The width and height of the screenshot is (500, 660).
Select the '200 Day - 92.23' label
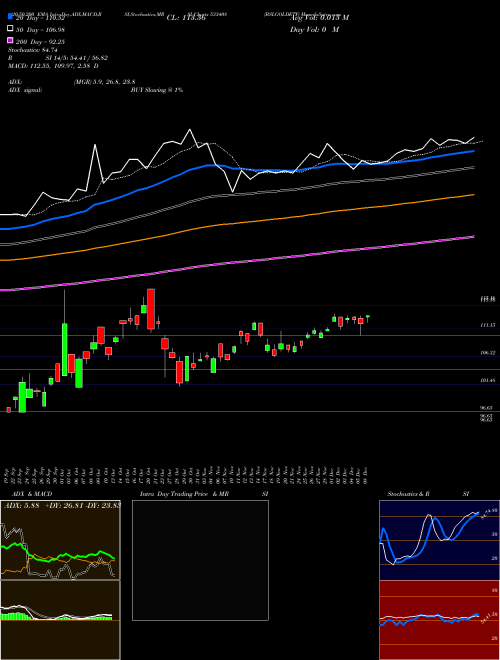[40, 41]
